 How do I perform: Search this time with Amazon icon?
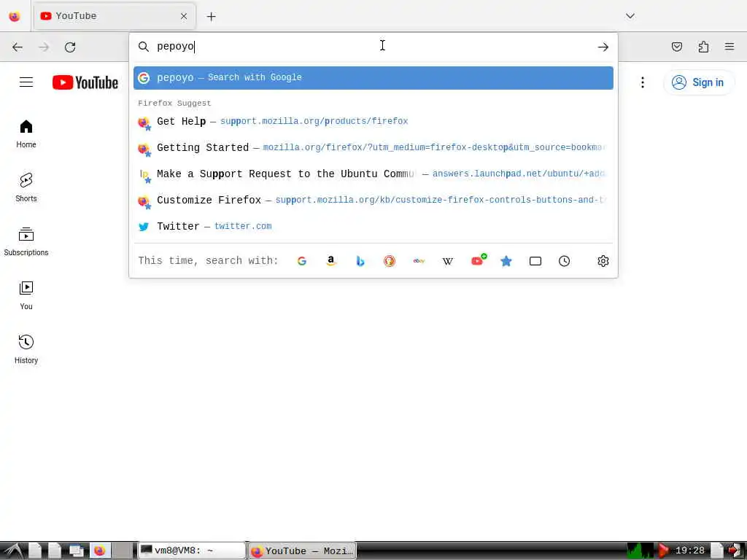(330, 261)
